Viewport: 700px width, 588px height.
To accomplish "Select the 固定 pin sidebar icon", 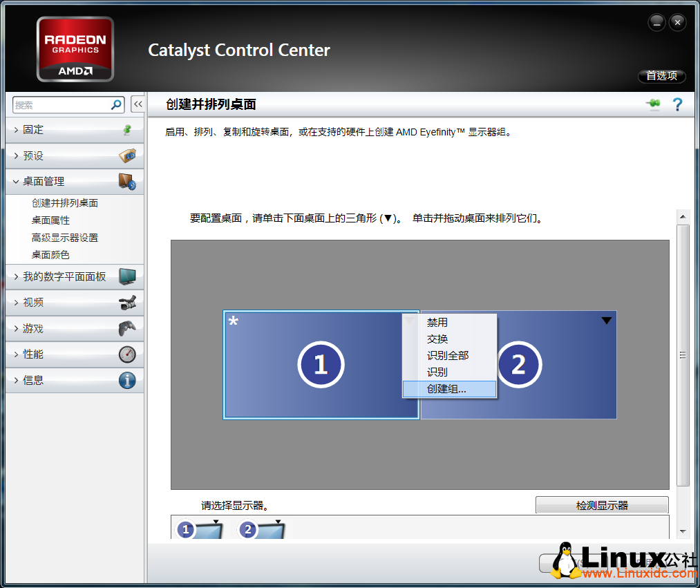I will [x=129, y=129].
